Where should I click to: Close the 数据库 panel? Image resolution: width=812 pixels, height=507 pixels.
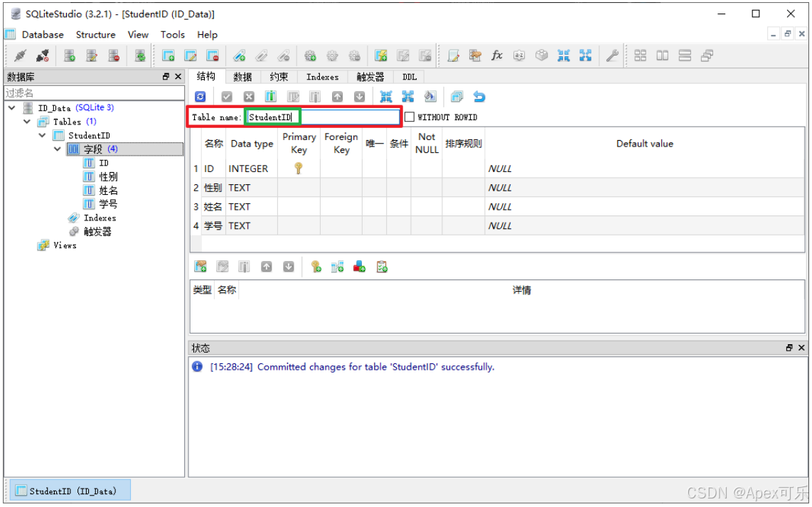tap(178, 77)
